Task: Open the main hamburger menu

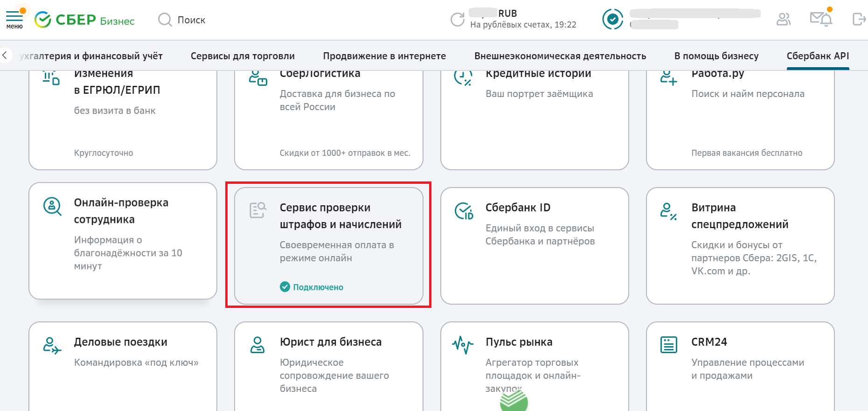Action: pos(14,19)
